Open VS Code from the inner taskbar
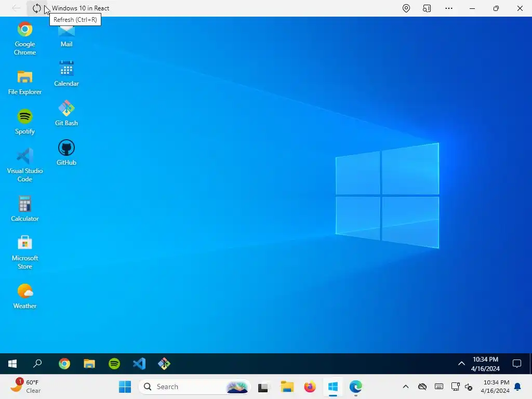This screenshot has width=532, height=399. 139,364
